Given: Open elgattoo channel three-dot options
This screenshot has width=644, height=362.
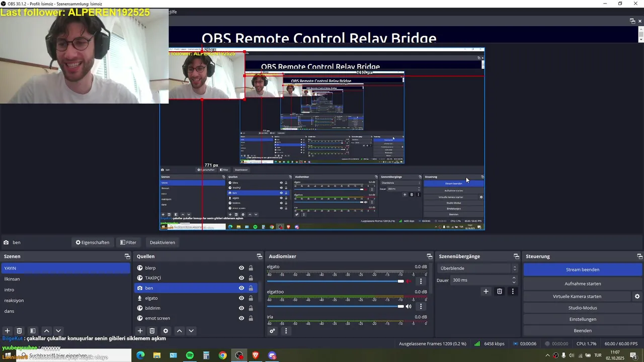Looking at the screenshot, I should point(421,306).
